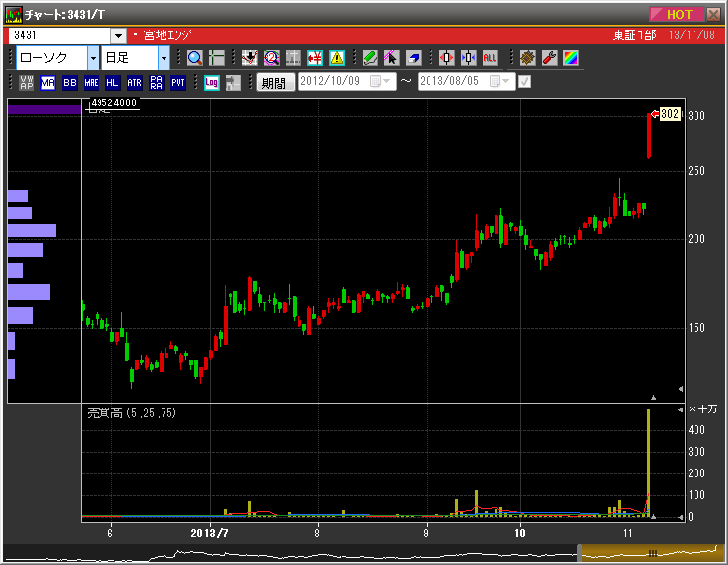
Task: Tick the checkbox beside the end date
Action: 524,82
